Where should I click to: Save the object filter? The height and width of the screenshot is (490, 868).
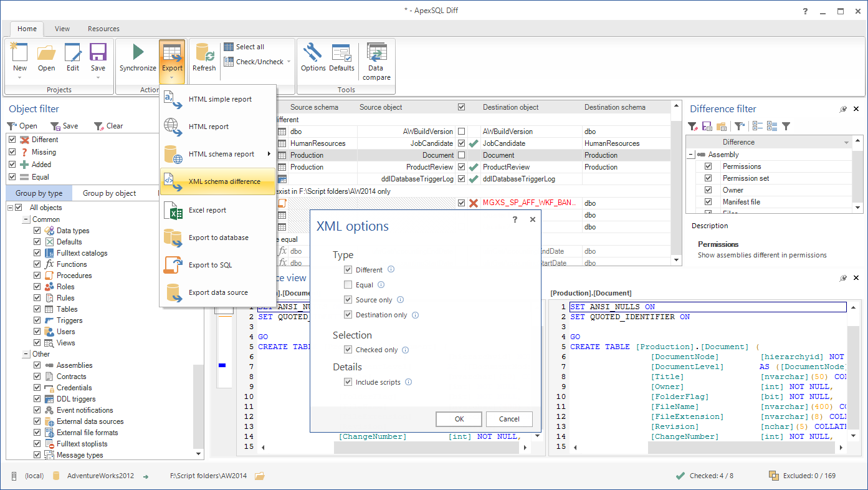coord(65,125)
